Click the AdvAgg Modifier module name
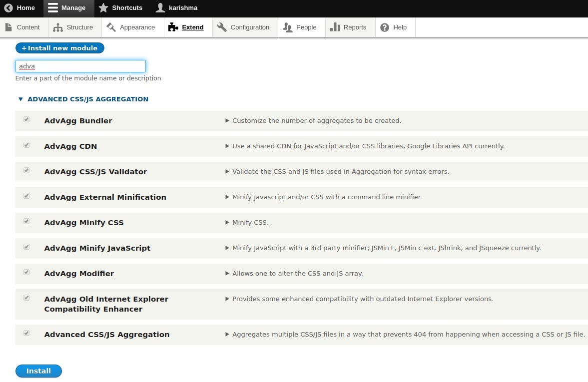Screen dimensions: 588x382 (x=79, y=274)
